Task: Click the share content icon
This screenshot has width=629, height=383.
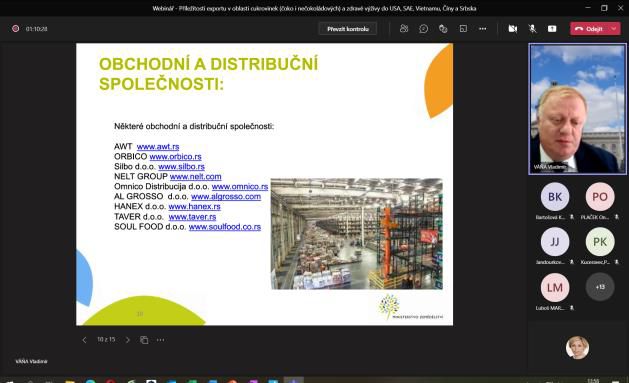Action: pyautogui.click(x=552, y=28)
